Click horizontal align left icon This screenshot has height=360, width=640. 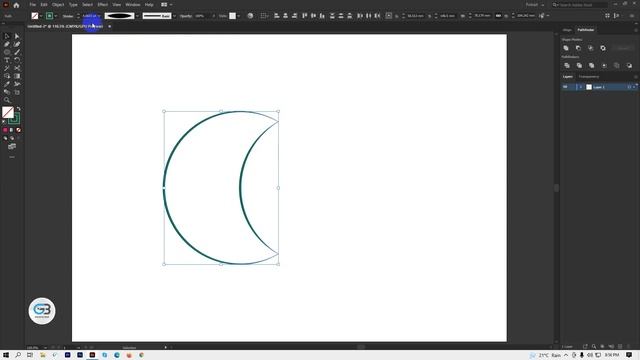[x=276, y=16]
